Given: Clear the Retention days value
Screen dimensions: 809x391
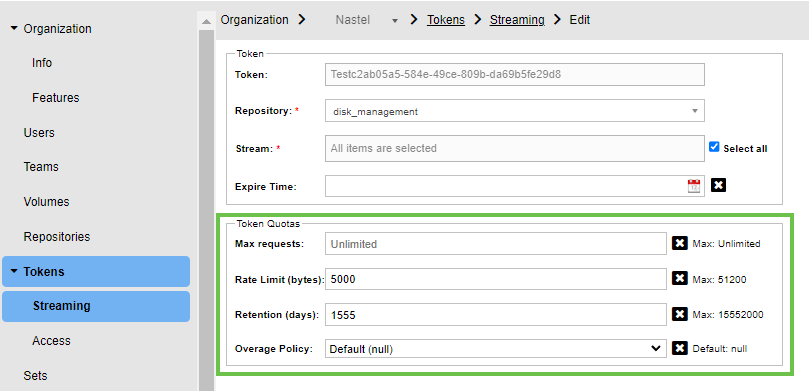Looking at the screenshot, I should [x=679, y=314].
